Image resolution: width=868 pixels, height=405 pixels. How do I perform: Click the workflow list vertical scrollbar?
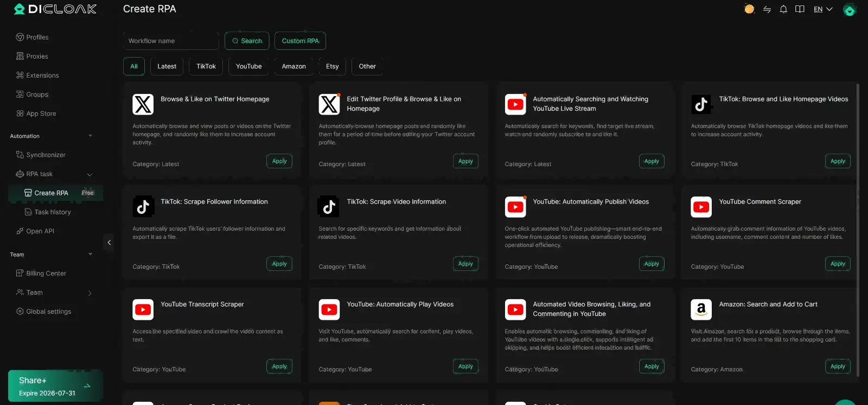click(x=858, y=230)
